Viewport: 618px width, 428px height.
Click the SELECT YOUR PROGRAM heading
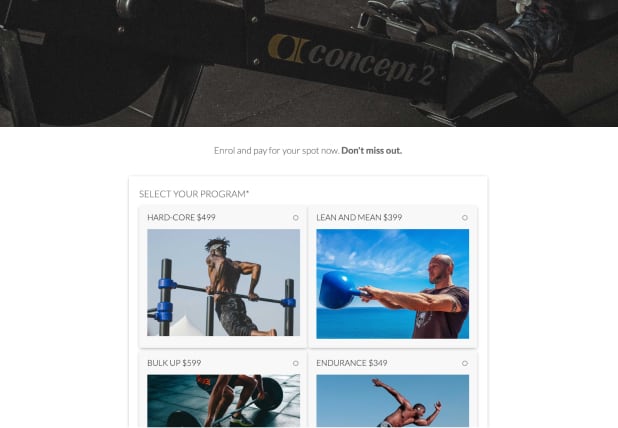pos(194,194)
